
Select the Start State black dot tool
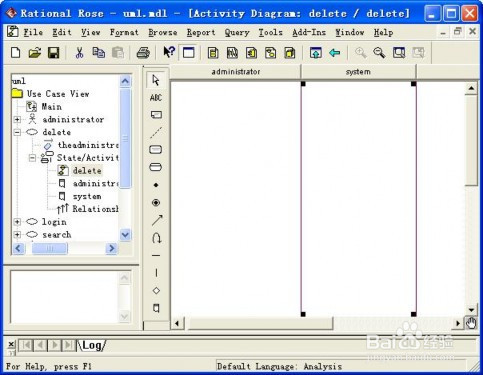tap(156, 185)
